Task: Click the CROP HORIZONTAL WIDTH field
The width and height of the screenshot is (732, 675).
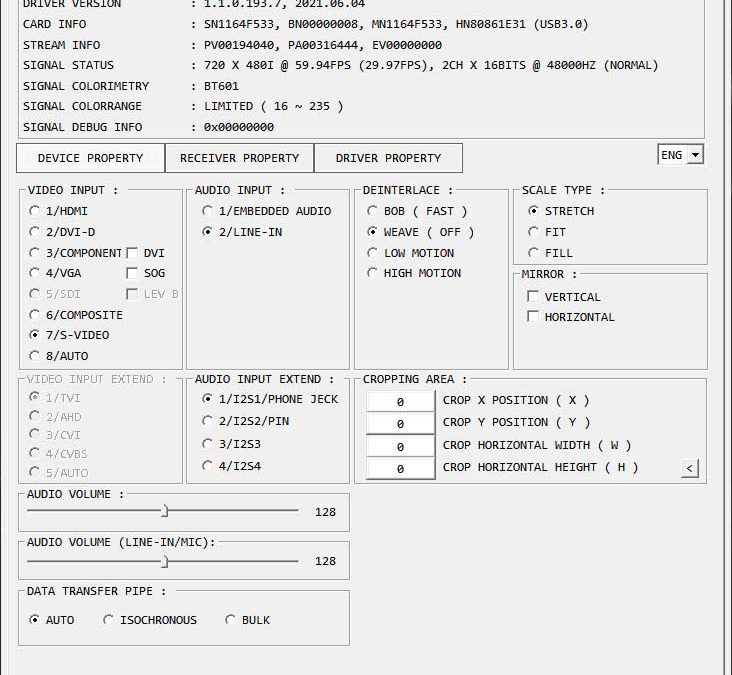Action: click(x=399, y=446)
